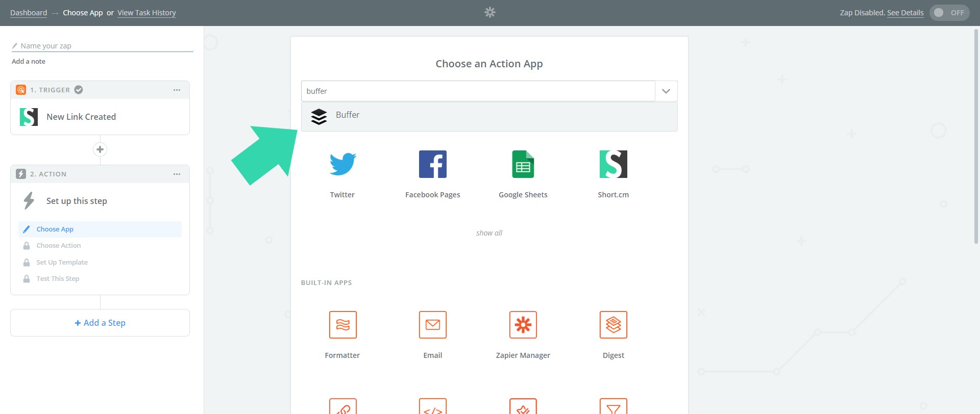Choose the Email built-in app icon
This screenshot has width=980, height=414.
point(432,325)
